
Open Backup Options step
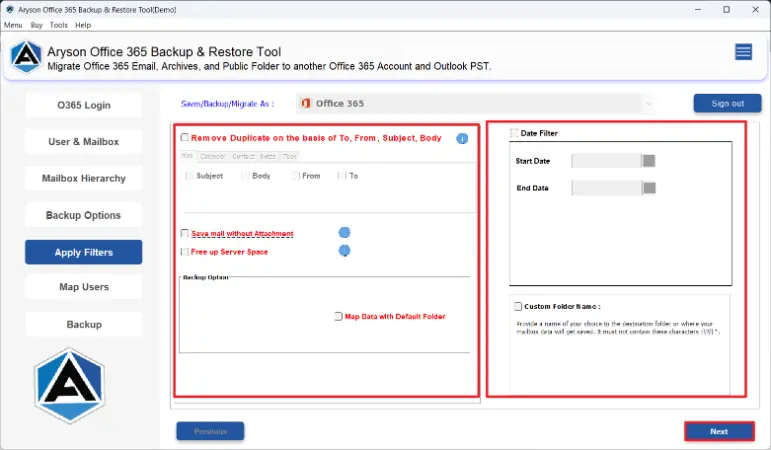click(84, 215)
